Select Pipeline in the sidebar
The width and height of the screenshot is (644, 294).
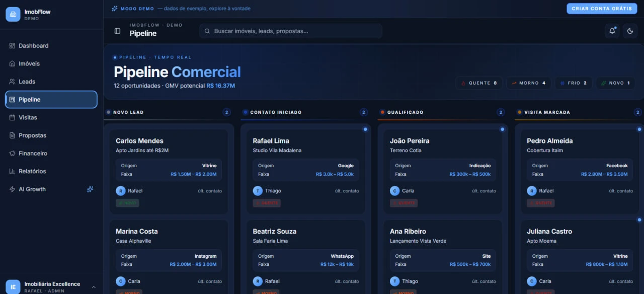coord(51,100)
